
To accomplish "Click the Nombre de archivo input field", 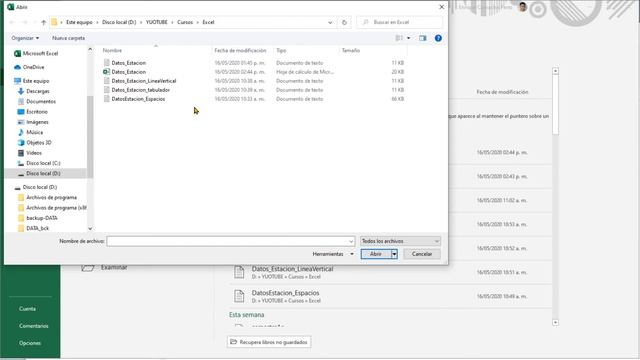I will point(231,241).
